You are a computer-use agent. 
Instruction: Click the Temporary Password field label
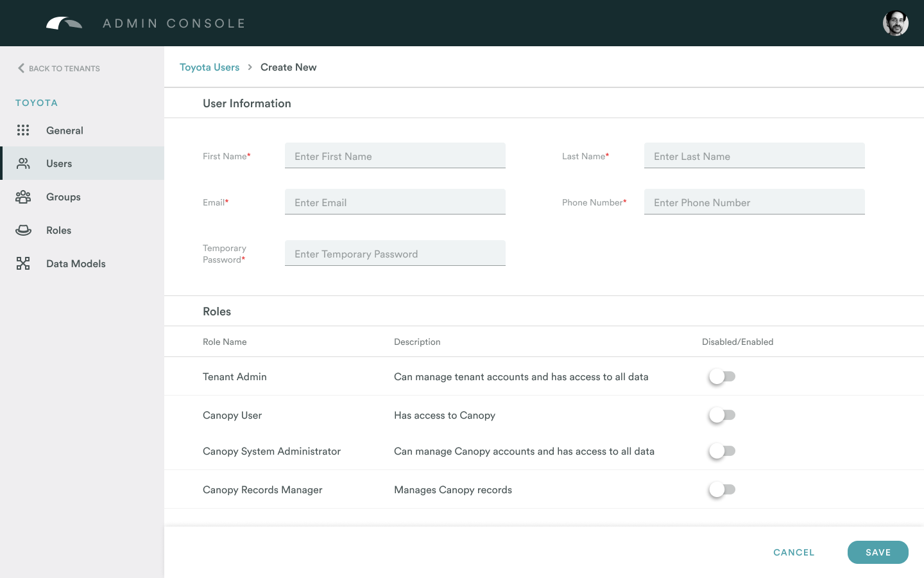(x=225, y=254)
